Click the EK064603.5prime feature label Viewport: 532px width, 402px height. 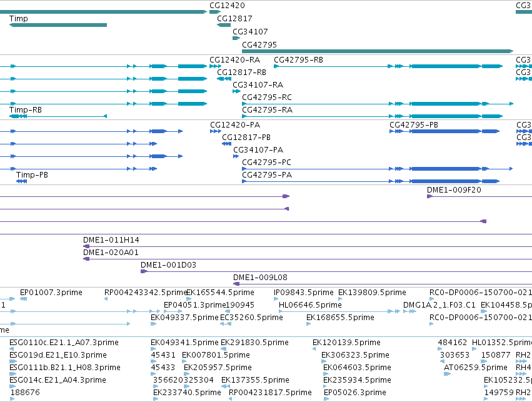(357, 368)
